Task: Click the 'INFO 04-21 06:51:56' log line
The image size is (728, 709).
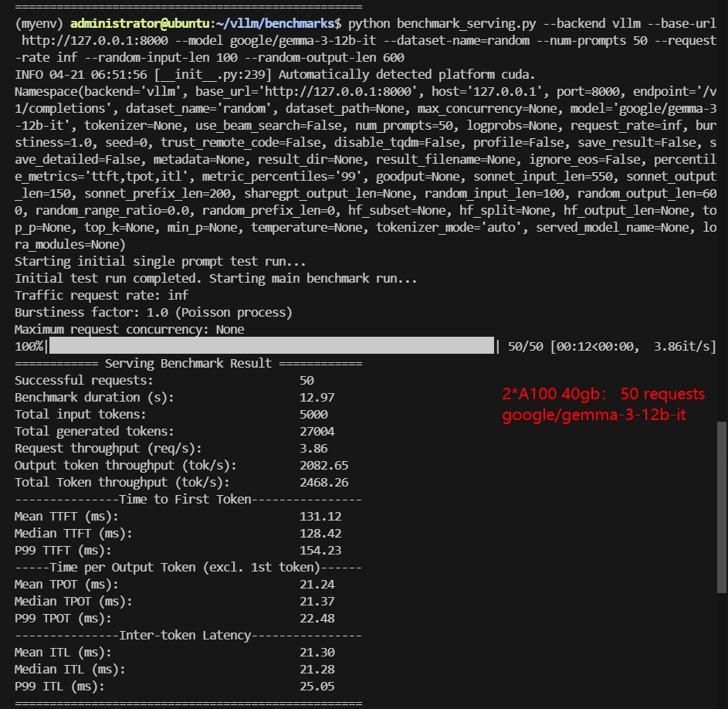Action: 275,75
